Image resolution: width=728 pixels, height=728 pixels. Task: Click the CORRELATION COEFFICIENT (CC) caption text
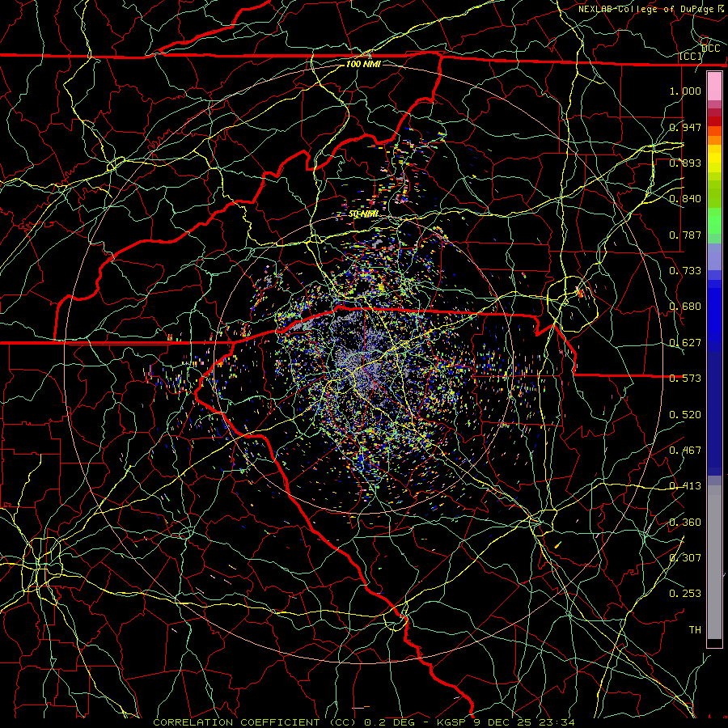pyautogui.click(x=254, y=722)
